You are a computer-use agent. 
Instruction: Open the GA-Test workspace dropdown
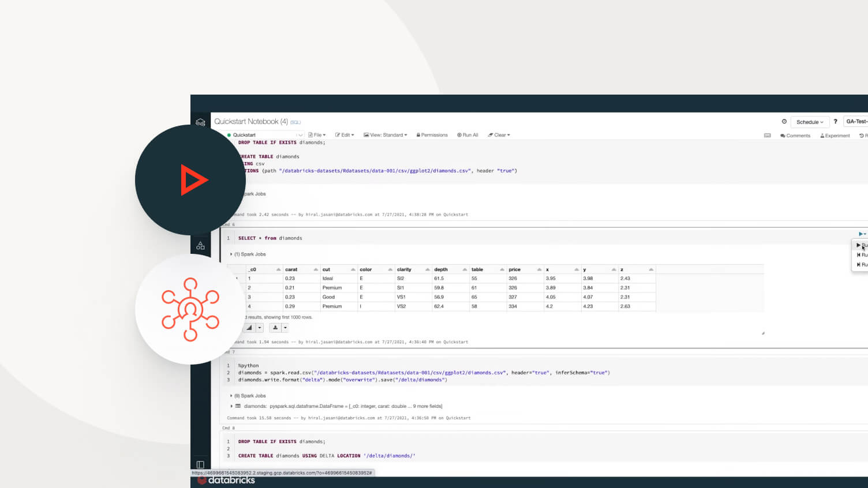pos(856,122)
